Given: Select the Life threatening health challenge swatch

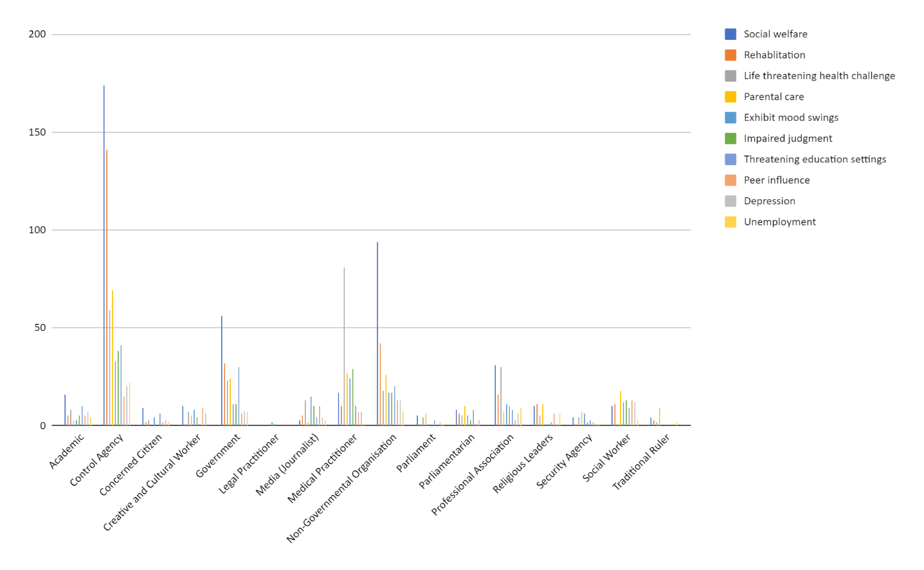Looking at the screenshot, I should (730, 76).
